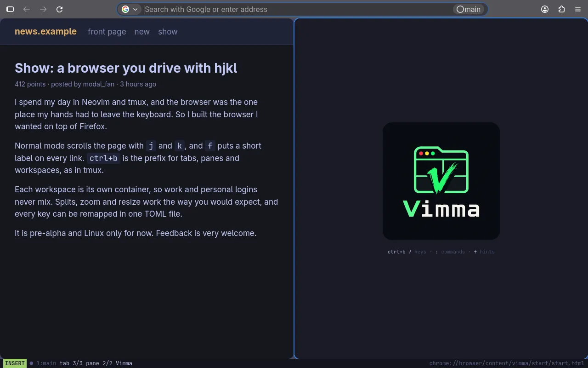Go to the front page link
588x368 pixels.
pyautogui.click(x=107, y=32)
